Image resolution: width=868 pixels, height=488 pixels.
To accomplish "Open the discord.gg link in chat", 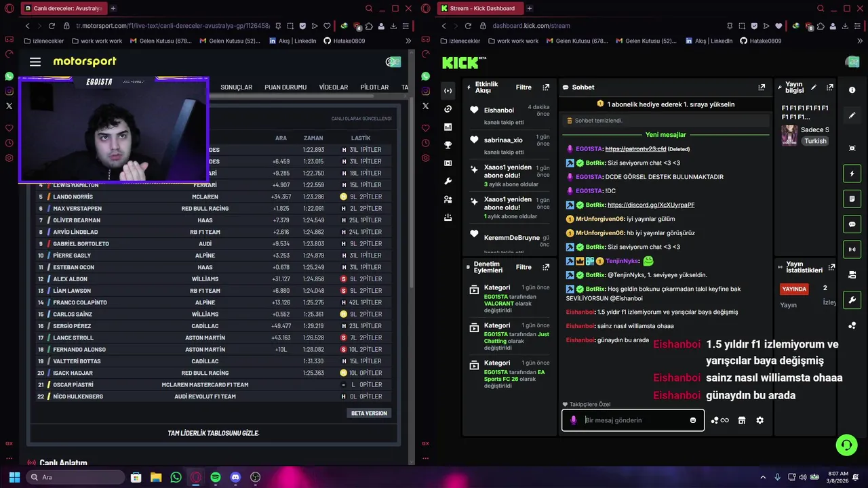I will pyautogui.click(x=651, y=205).
